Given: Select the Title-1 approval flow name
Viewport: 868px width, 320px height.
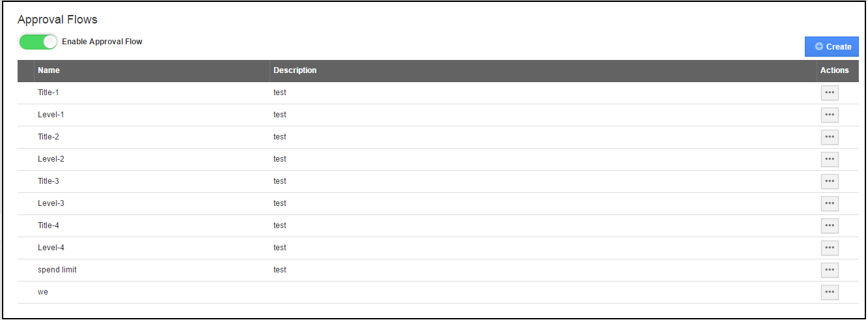Looking at the screenshot, I should click(48, 93).
